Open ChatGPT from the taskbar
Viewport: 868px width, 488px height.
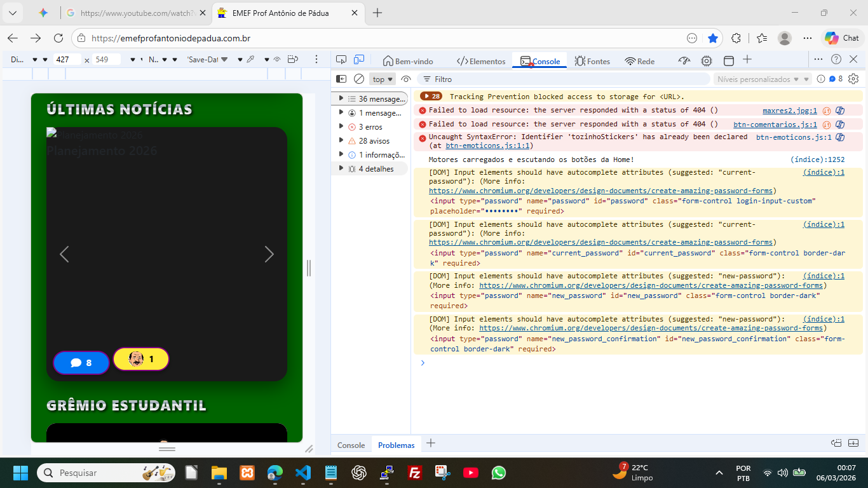(x=359, y=473)
